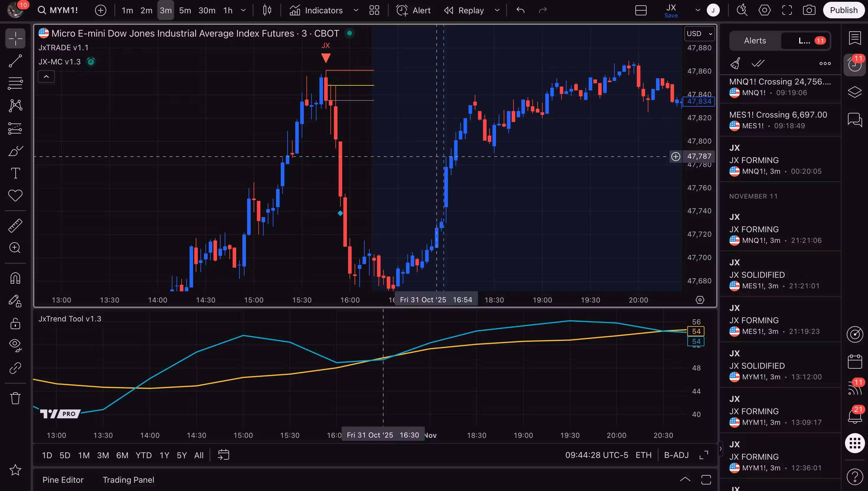Open quick search lightning icon
This screenshot has height=491, width=868.
[742, 10]
